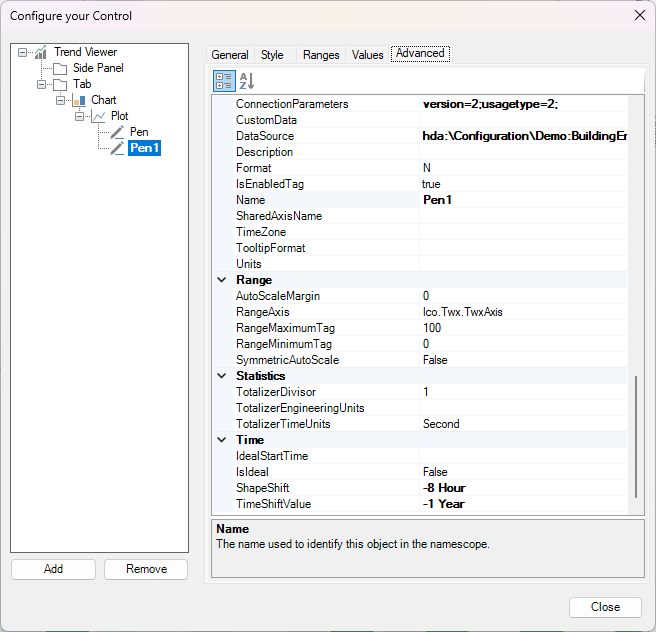Select the Plot tree item

click(119, 116)
